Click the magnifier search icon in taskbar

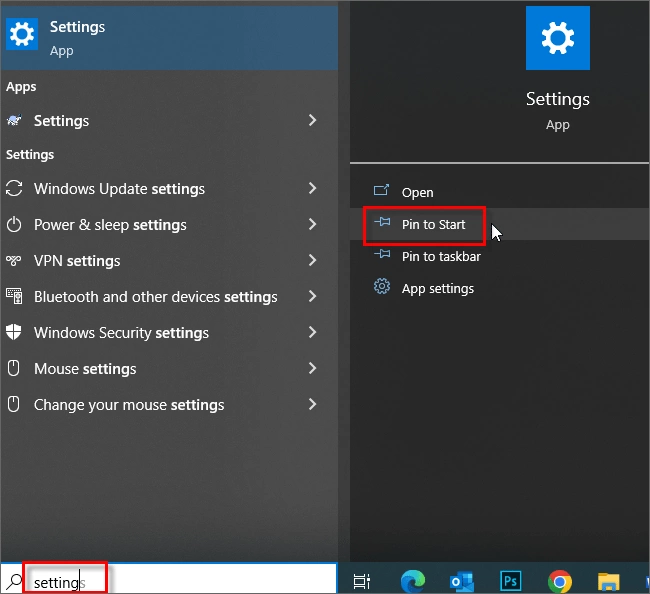coord(15,582)
